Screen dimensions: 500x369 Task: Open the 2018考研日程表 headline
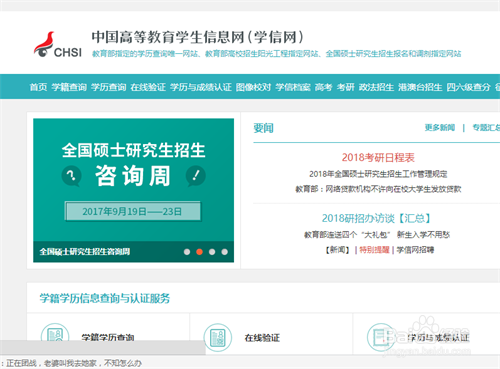coord(378,158)
